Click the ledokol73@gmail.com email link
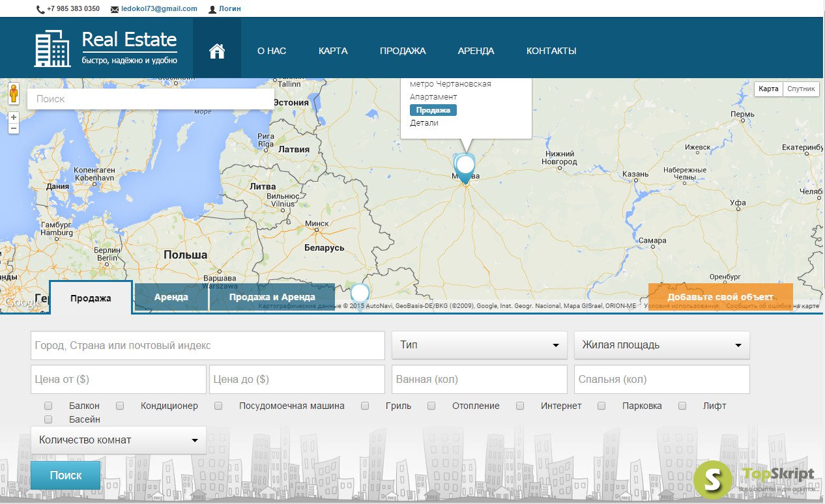Viewport: 825px width, 504px height. click(159, 9)
